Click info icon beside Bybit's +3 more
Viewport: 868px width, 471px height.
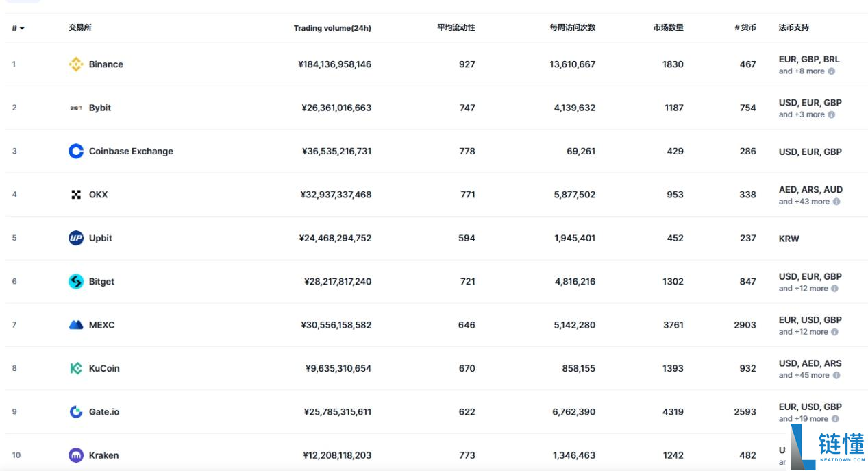831,114
